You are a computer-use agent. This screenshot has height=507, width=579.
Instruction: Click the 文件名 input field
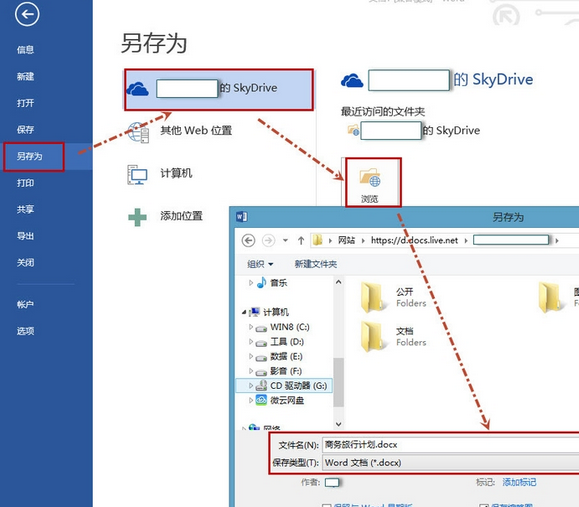click(450, 445)
